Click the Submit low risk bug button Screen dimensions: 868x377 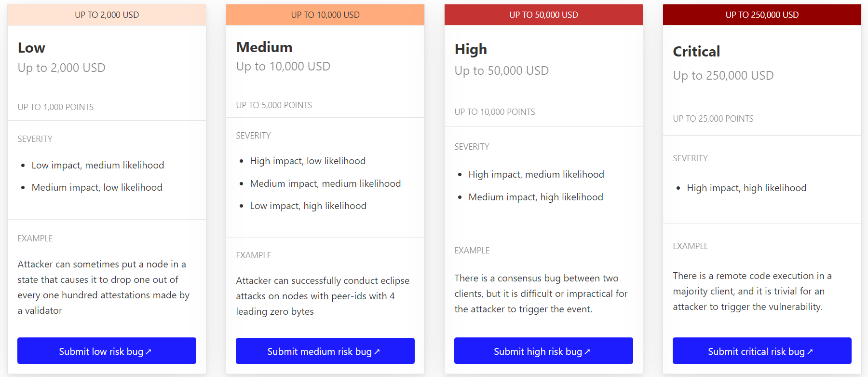pos(107,351)
